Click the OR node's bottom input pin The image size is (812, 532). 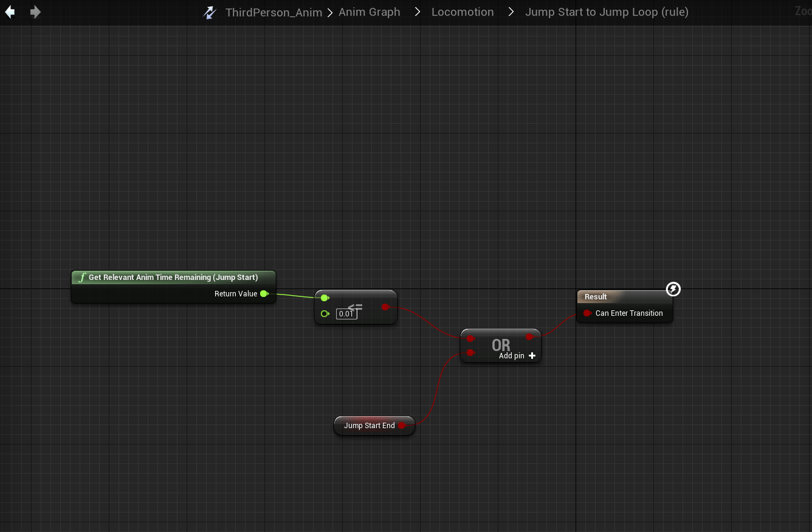click(470, 353)
